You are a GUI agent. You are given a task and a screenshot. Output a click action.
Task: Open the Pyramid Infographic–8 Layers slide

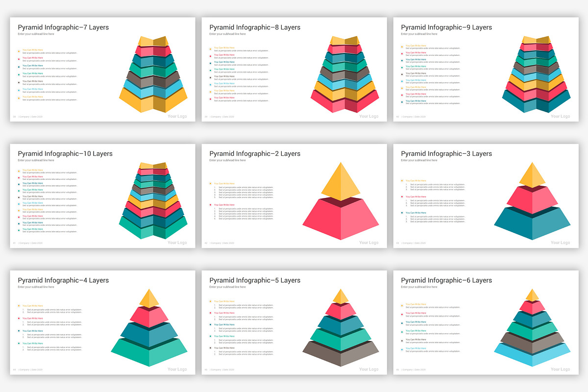(x=294, y=69)
